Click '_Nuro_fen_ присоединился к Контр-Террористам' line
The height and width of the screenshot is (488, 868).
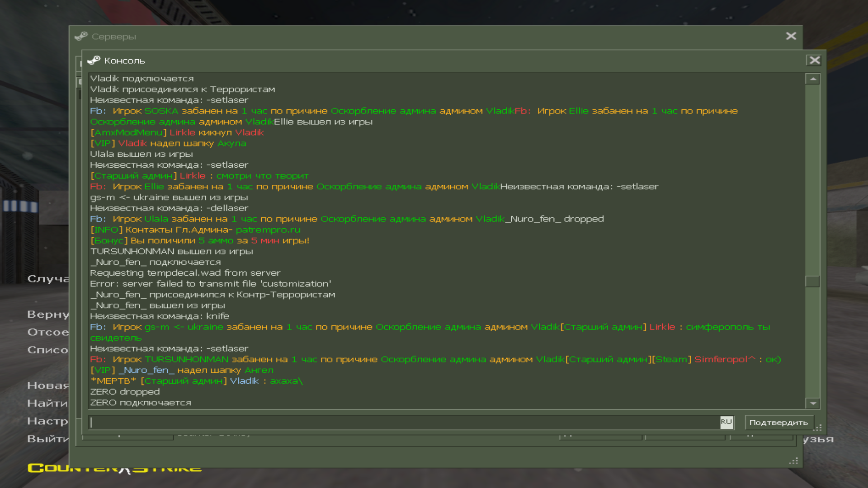point(212,295)
